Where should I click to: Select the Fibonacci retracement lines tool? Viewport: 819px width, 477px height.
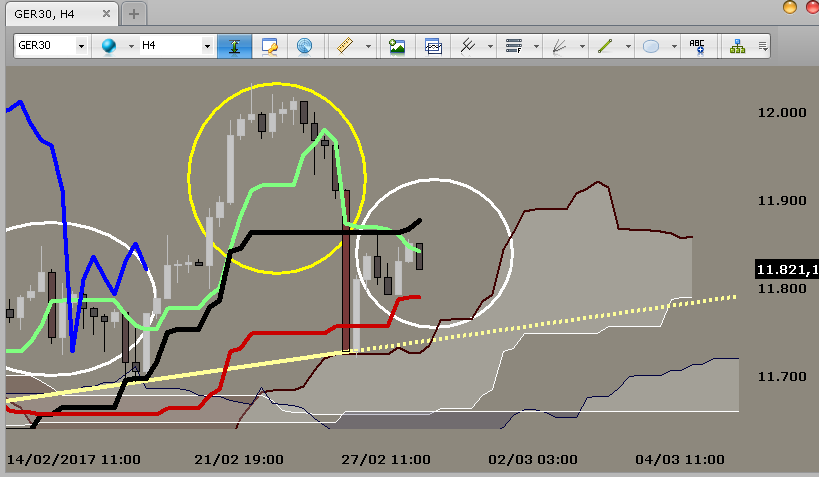(513, 46)
